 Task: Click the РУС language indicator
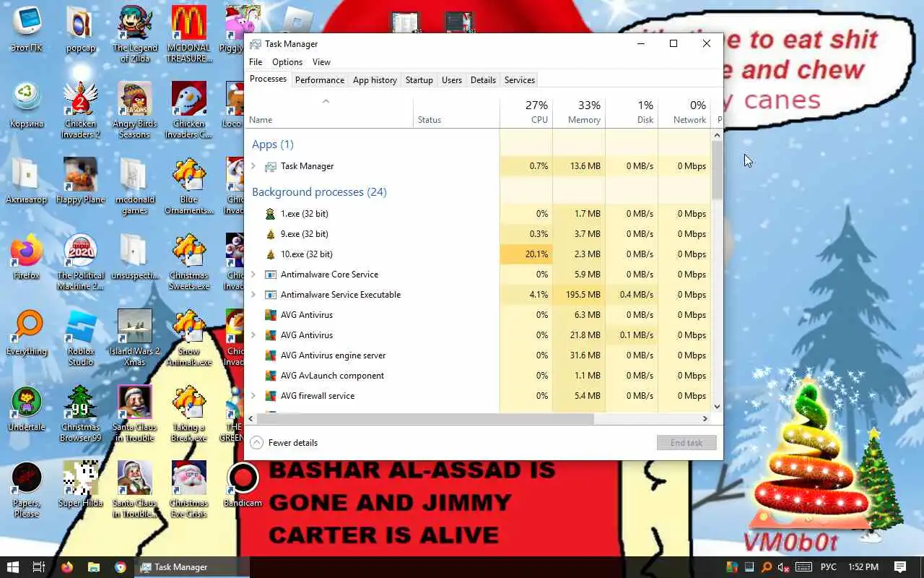(x=829, y=567)
